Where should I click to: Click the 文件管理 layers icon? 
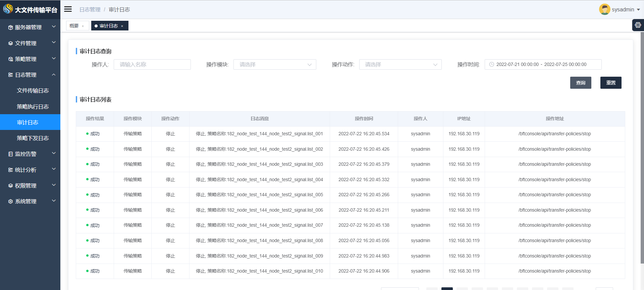click(x=10, y=43)
